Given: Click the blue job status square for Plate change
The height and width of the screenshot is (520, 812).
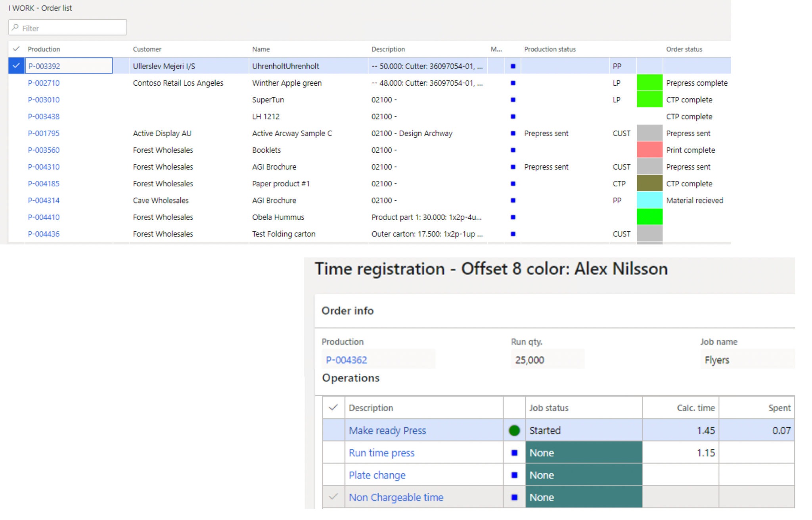Looking at the screenshot, I should pos(514,475).
